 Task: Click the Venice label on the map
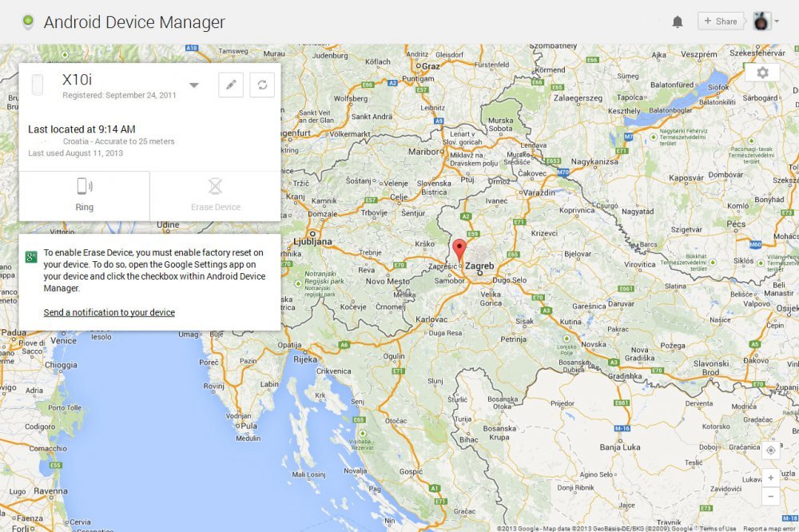click(x=63, y=340)
